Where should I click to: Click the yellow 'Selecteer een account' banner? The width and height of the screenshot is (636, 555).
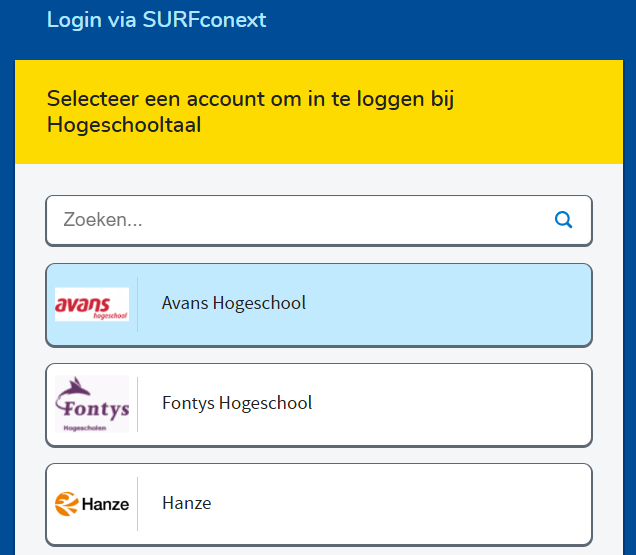[x=318, y=112]
